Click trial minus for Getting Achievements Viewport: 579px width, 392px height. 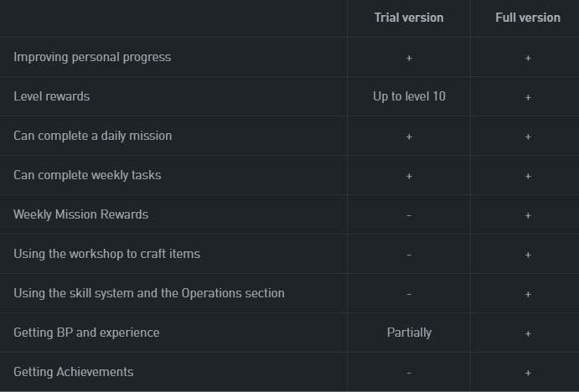(x=409, y=373)
